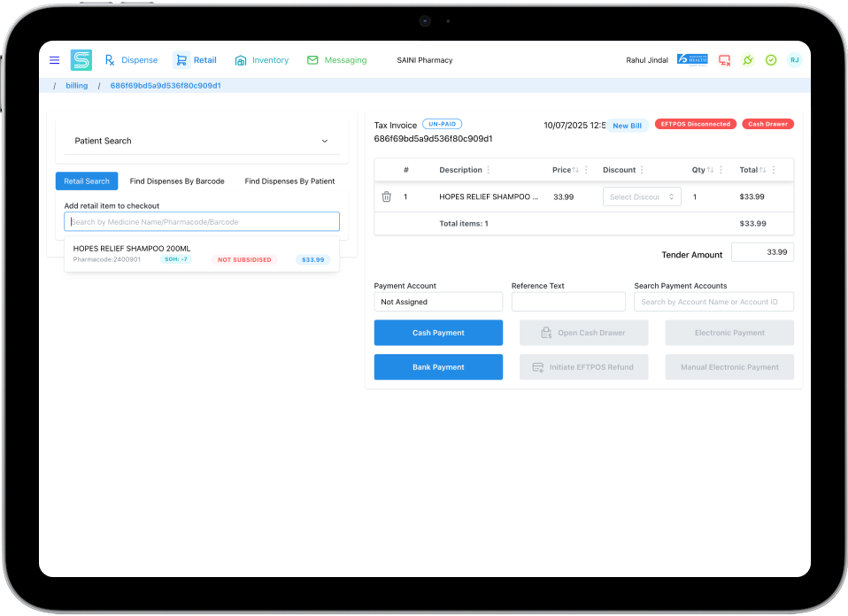Image resolution: width=848 pixels, height=616 pixels.
Task: Open the Payment Account dropdown
Action: (438, 302)
